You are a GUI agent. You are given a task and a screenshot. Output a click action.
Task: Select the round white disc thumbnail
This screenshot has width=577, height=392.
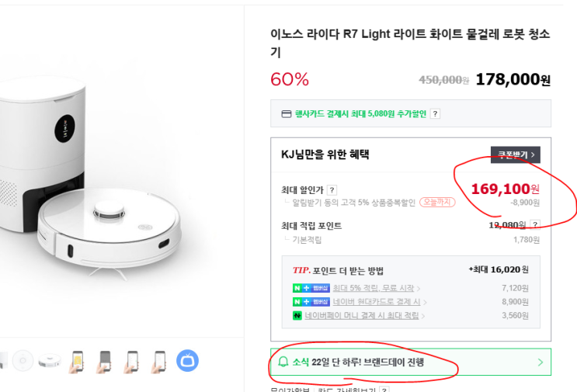23,360
